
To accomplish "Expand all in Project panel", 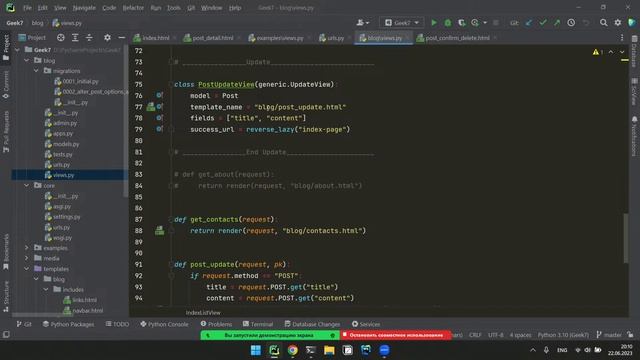I will click(75, 38).
